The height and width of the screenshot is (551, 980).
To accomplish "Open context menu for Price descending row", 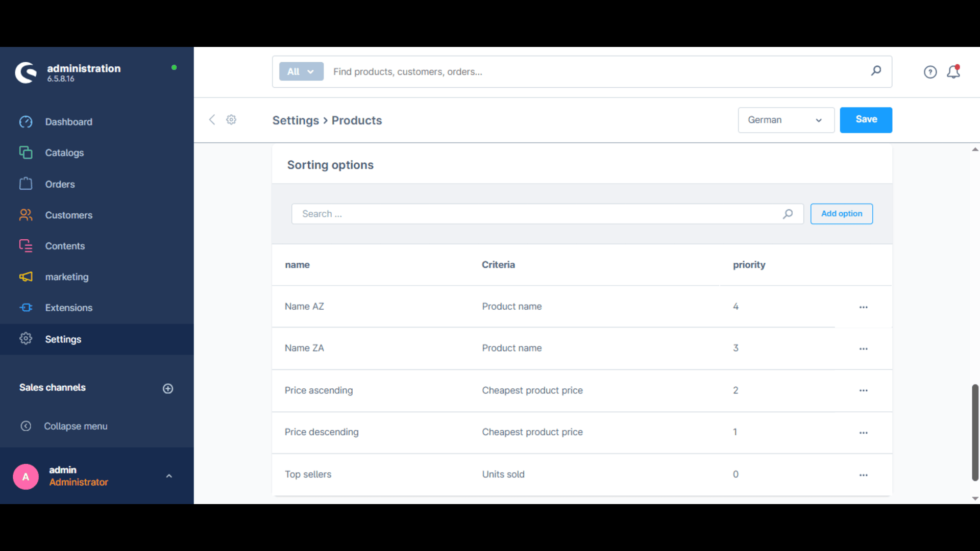I will click(863, 433).
